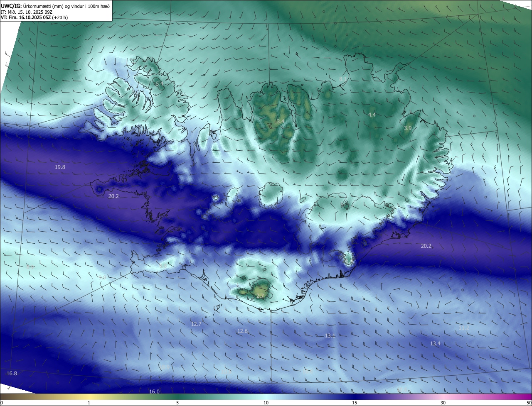Click the 13.4 value label

pyautogui.click(x=435, y=344)
